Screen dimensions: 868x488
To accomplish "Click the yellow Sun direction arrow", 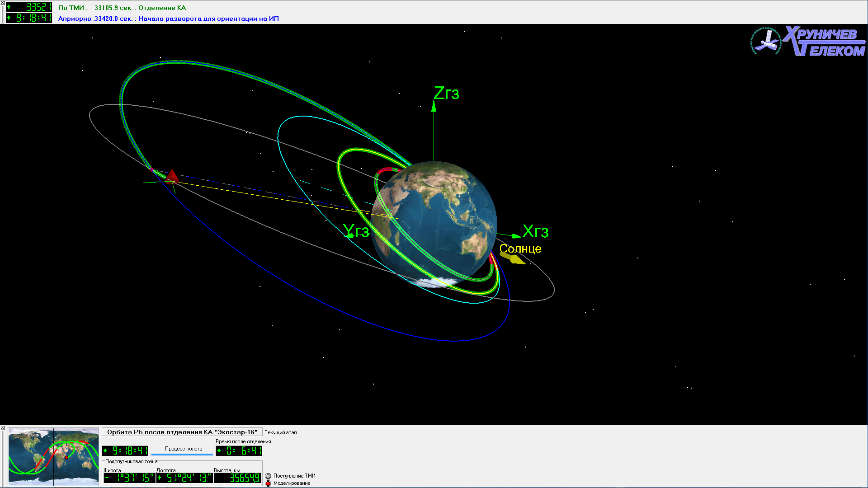I will 513,258.
